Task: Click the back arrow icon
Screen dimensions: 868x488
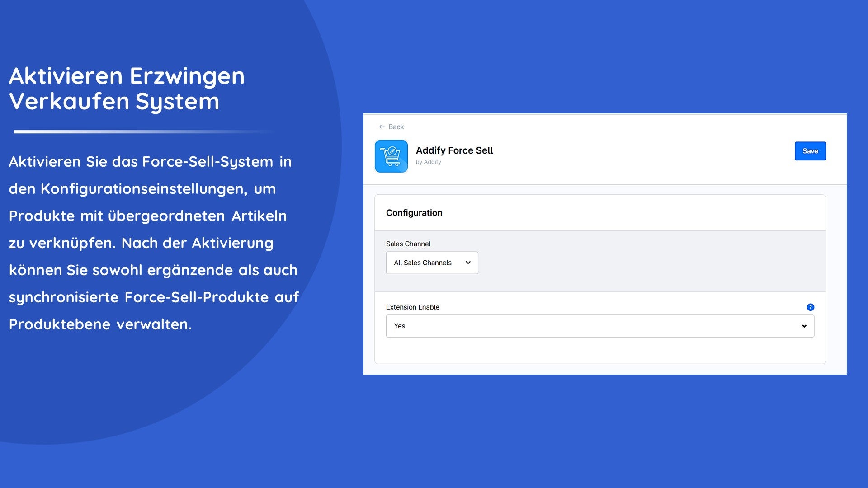Action: (x=382, y=127)
